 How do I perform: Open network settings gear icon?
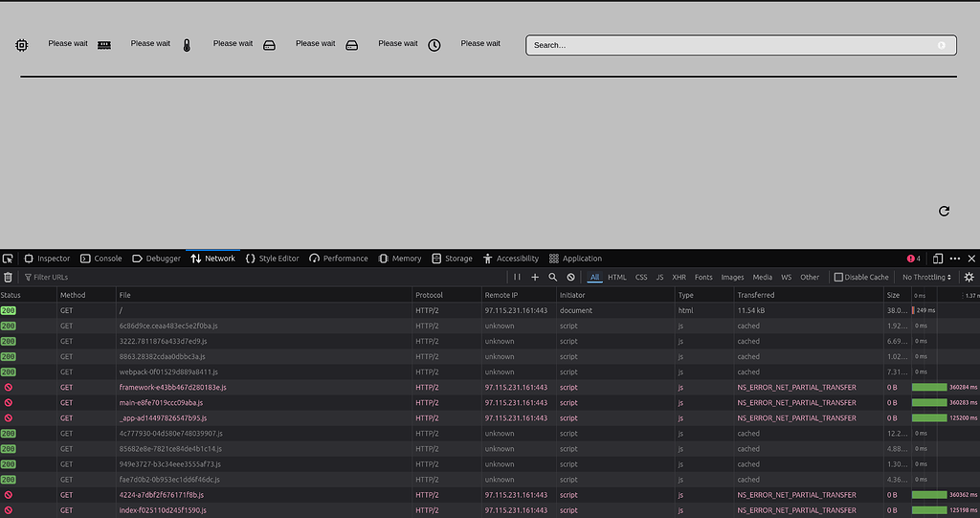[969, 277]
